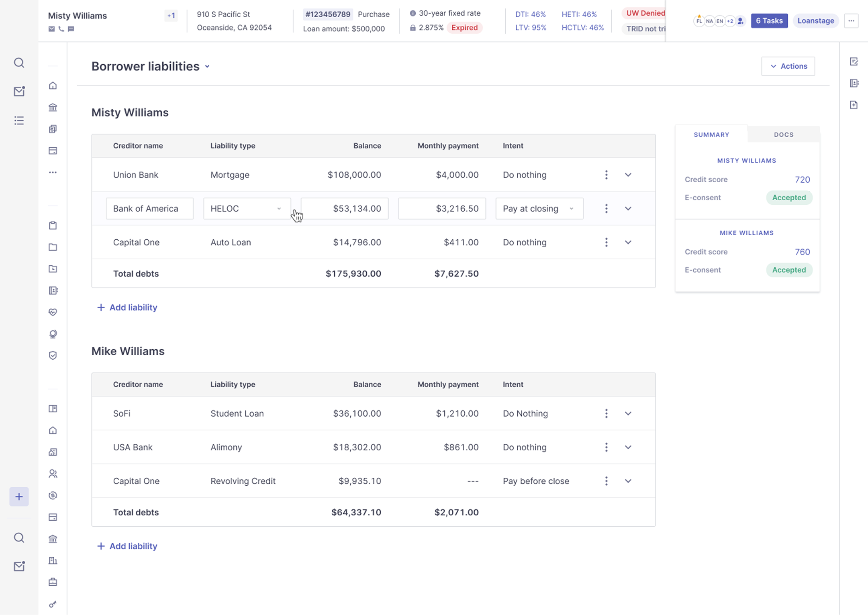This screenshot has height=615, width=868.
Task: Open the HELOC liability type dropdown
Action: (247, 208)
